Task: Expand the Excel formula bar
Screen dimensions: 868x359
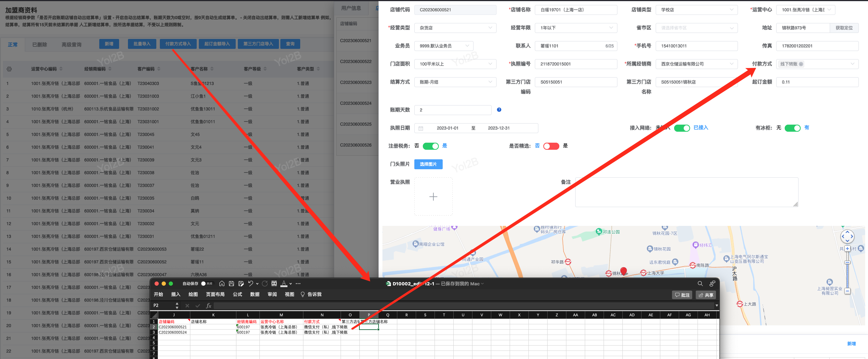Action: [717, 306]
